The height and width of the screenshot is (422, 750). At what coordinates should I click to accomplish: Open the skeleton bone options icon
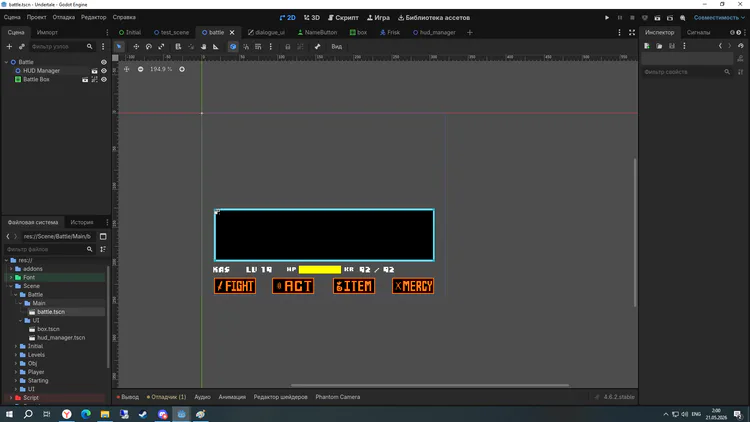point(317,46)
